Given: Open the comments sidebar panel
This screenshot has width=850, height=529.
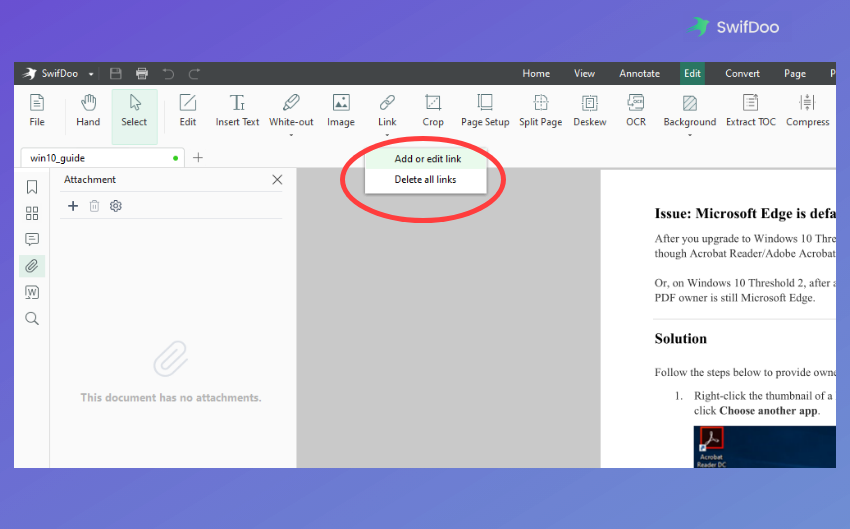Looking at the screenshot, I should 32,239.
